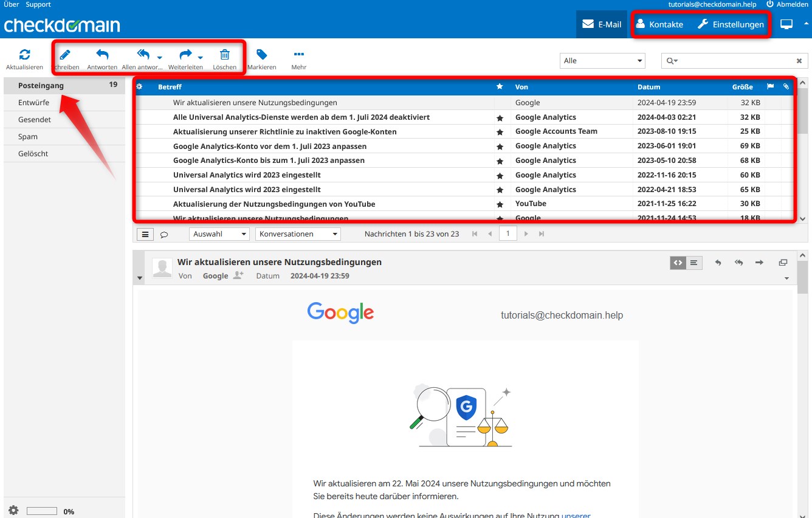Screen dimensions: 812x518
Task: Click the attachment paperclip column header
Action: [x=786, y=87]
